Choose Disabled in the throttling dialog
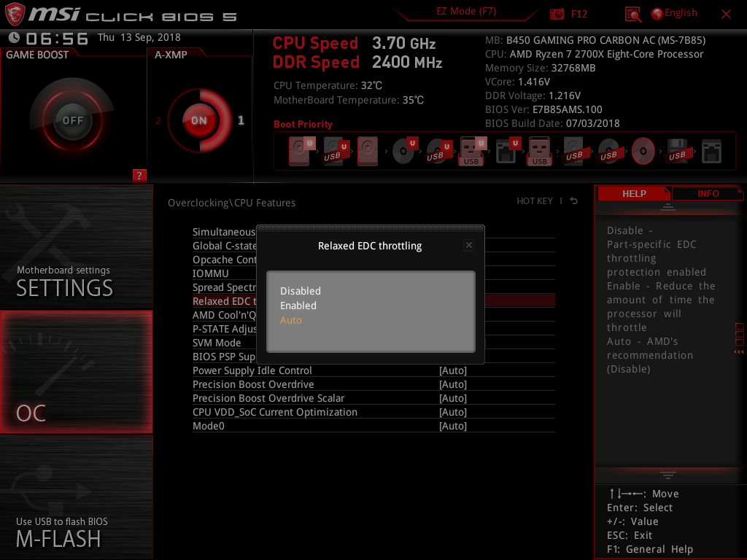 300,291
